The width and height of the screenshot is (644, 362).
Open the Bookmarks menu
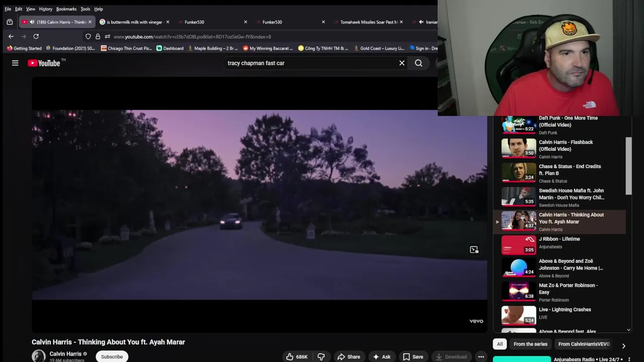pos(66,9)
